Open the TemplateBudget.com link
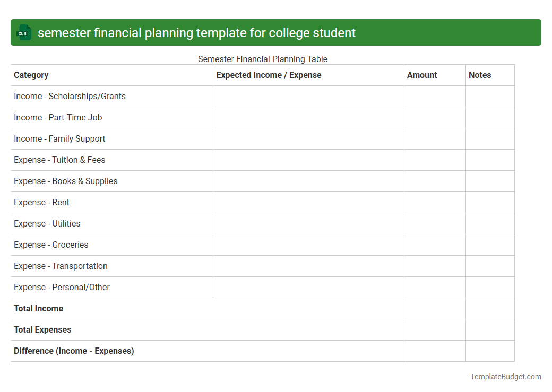 coord(505,377)
